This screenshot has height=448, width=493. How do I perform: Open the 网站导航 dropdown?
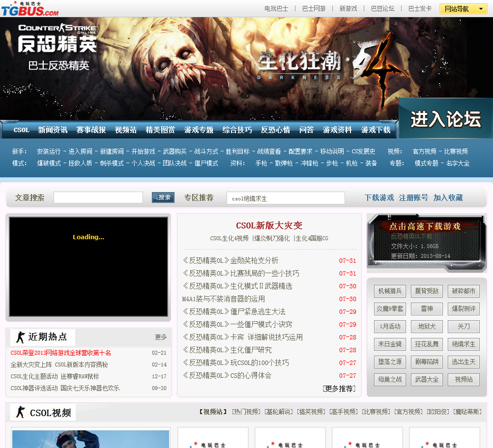[x=463, y=9]
